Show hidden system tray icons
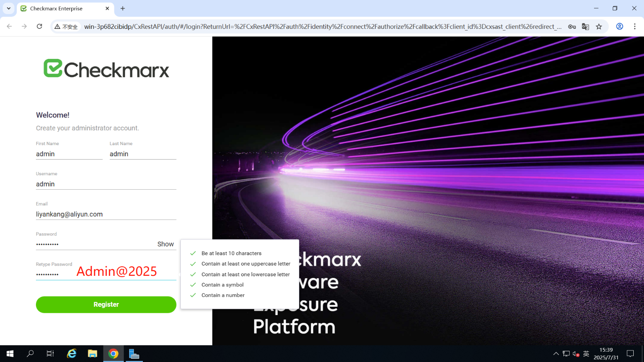This screenshot has width=644, height=362. [x=556, y=354]
